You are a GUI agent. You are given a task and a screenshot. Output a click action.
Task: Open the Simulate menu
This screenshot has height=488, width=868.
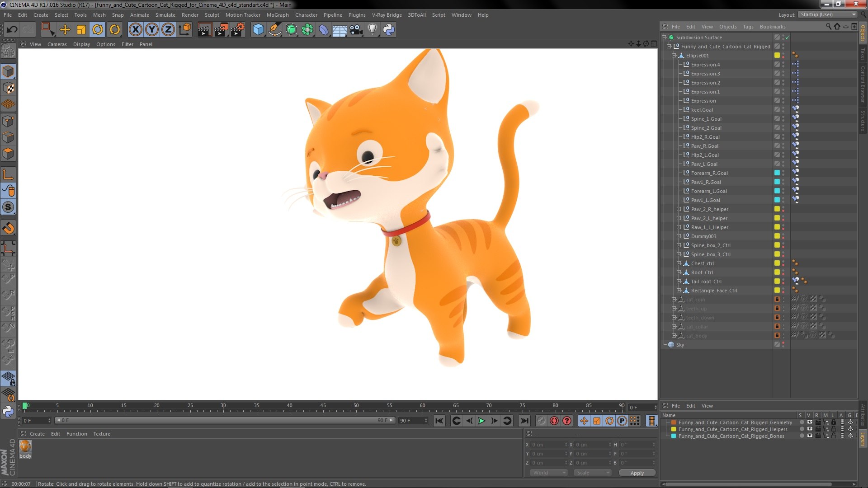coord(165,15)
